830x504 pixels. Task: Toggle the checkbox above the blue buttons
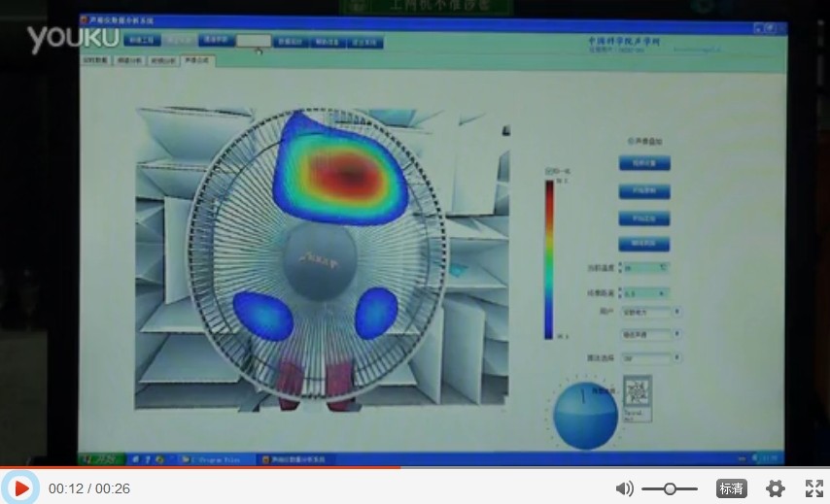(629, 142)
